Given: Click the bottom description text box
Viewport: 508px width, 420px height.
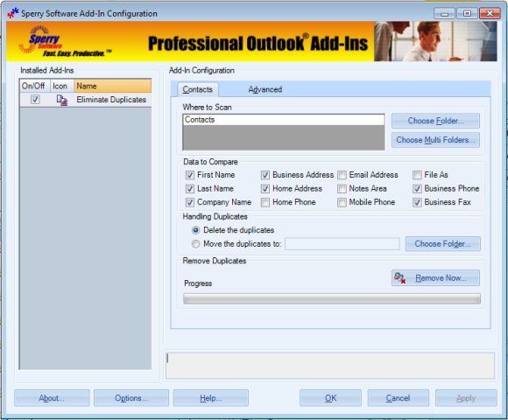Looking at the screenshot, I should (330, 366).
